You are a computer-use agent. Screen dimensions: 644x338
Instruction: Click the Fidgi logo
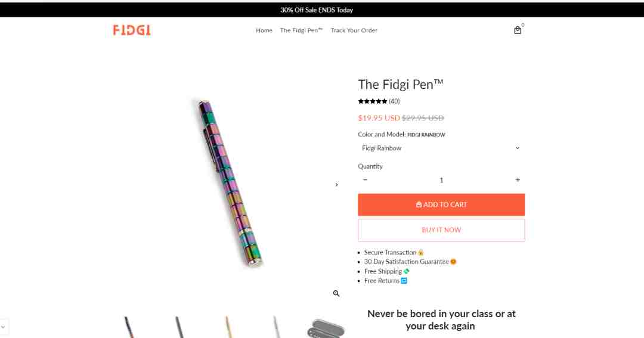132,30
